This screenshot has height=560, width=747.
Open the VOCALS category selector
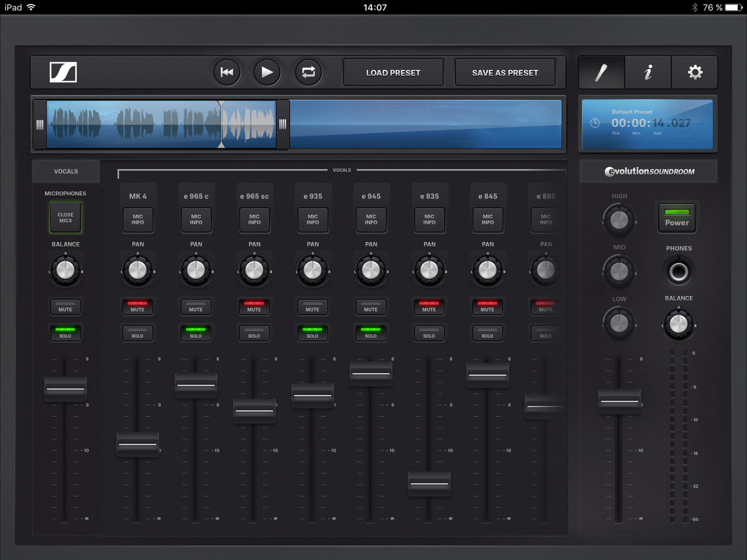click(x=66, y=171)
